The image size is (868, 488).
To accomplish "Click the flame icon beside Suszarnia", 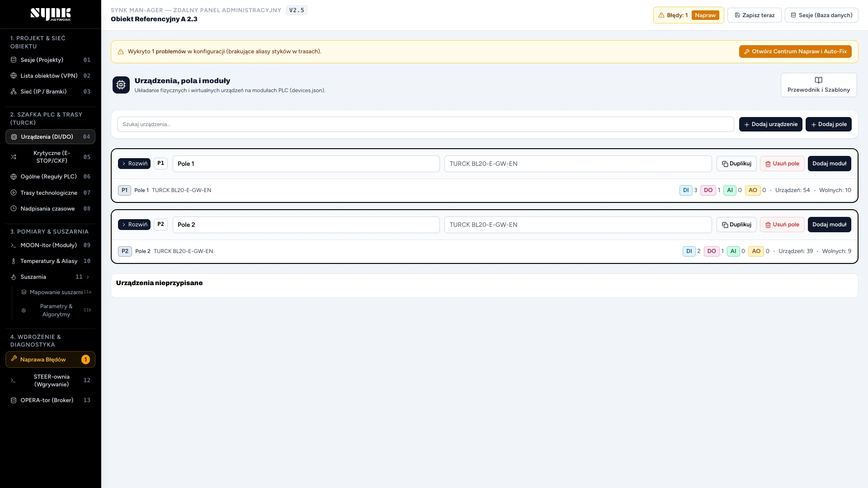I will (x=14, y=277).
